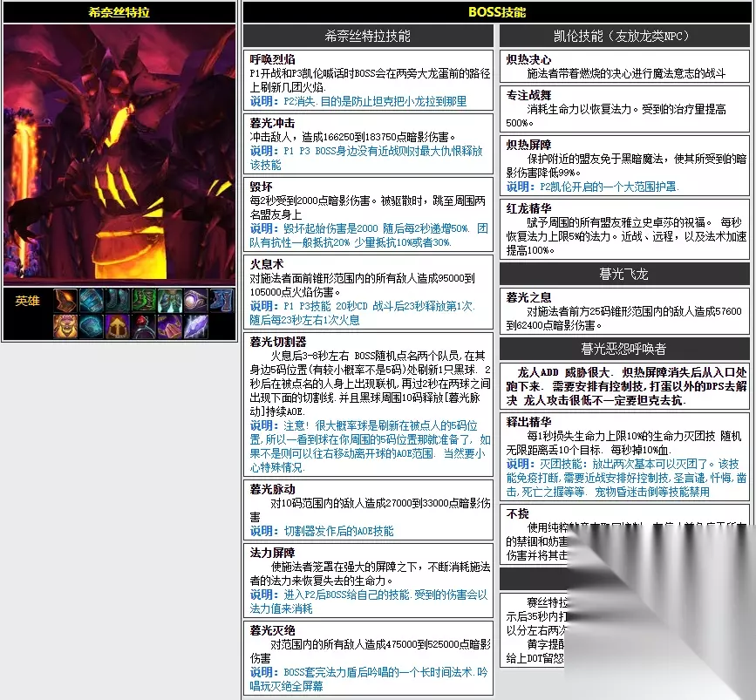
Task: Click the bright green boots loot icon
Action: point(144,301)
